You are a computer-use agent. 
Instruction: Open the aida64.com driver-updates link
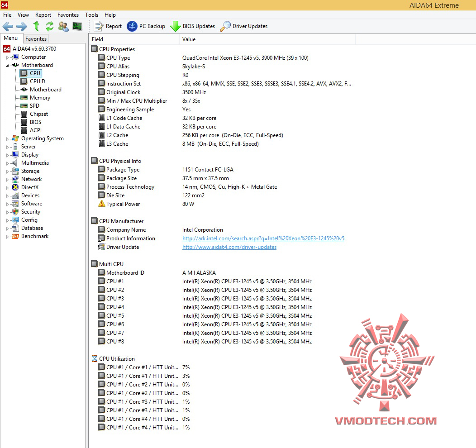229,247
